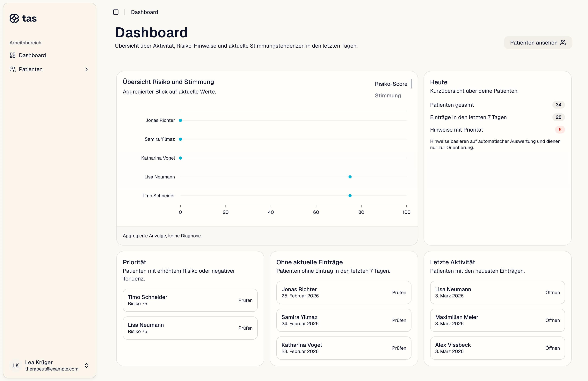The width and height of the screenshot is (588, 381).
Task: Click Jonas Richter's chart data point
Action: point(180,120)
